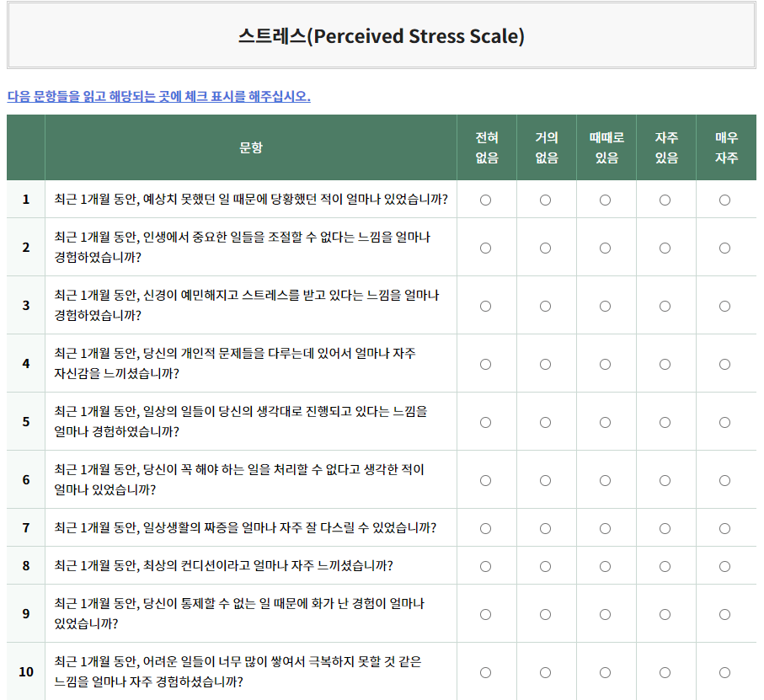The height and width of the screenshot is (700, 764).
Task: Check '매우 자주' radio in row 10
Action: pyautogui.click(x=725, y=673)
